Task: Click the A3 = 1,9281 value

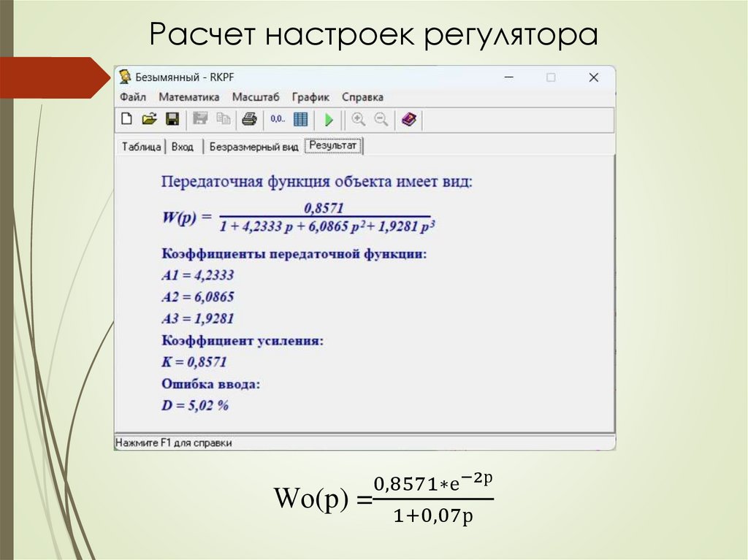Action: point(198,318)
